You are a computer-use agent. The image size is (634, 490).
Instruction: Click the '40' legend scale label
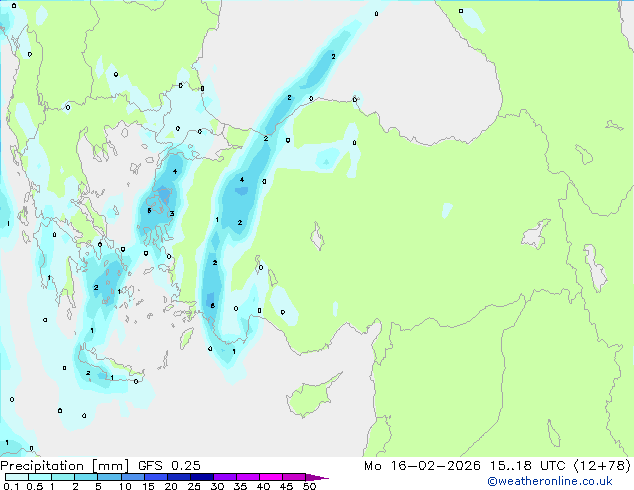(x=263, y=486)
